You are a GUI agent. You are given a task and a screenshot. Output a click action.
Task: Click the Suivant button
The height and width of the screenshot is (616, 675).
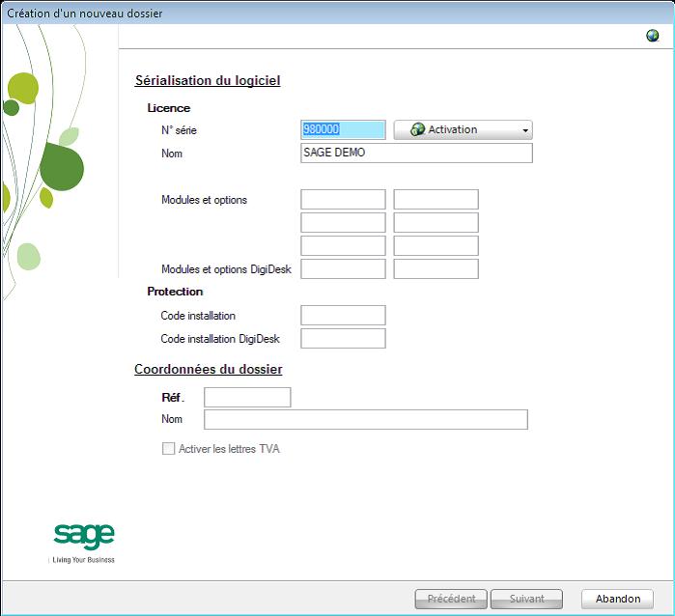click(526, 599)
